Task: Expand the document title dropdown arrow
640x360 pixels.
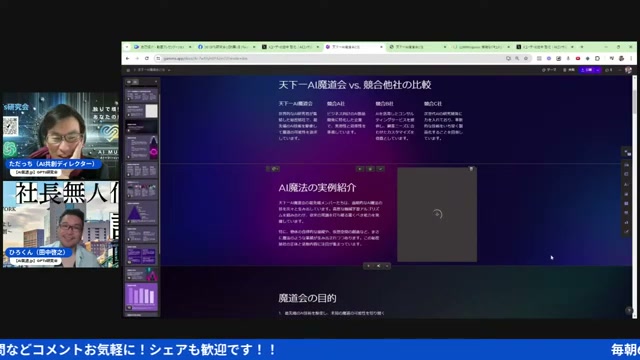Action: 169,70
